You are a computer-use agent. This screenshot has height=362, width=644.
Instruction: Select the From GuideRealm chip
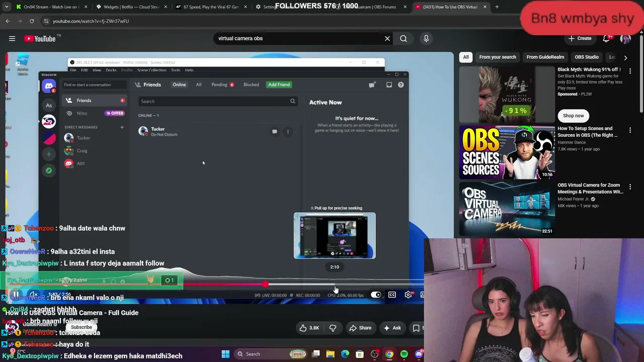(545, 57)
